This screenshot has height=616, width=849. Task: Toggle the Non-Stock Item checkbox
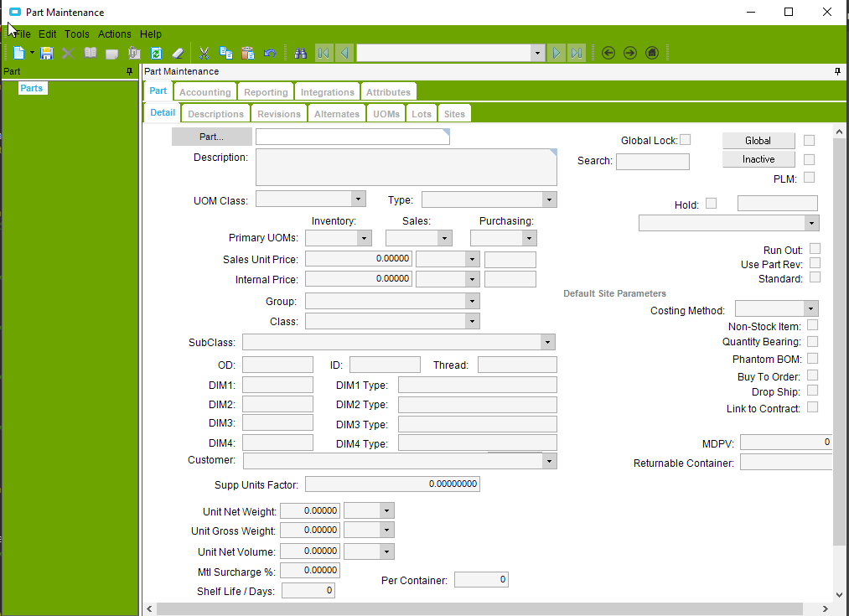click(x=812, y=325)
